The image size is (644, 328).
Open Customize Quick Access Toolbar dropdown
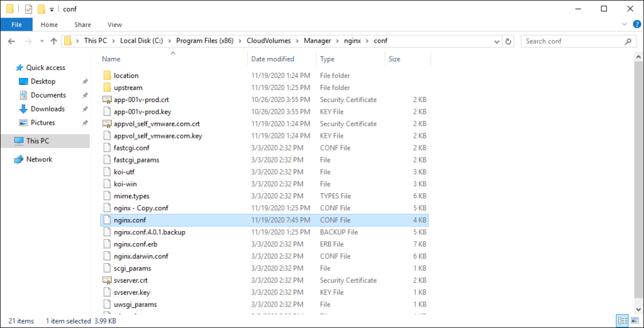[52, 9]
